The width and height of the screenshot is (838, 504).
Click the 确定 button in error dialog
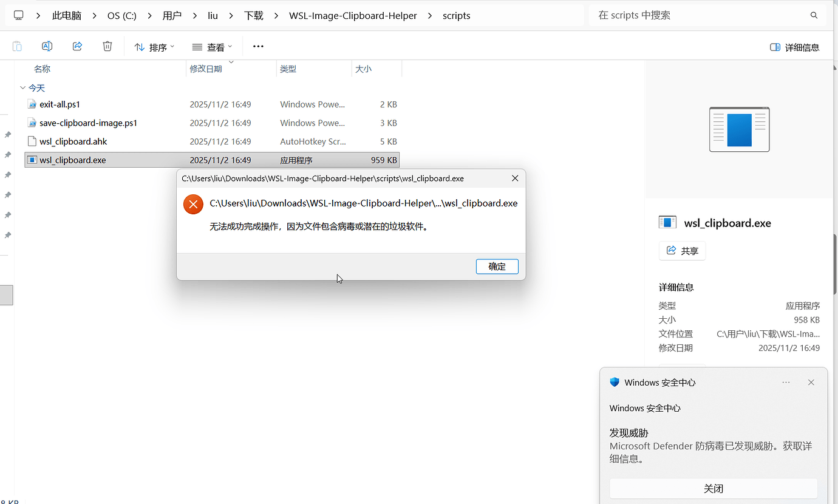pos(497,266)
